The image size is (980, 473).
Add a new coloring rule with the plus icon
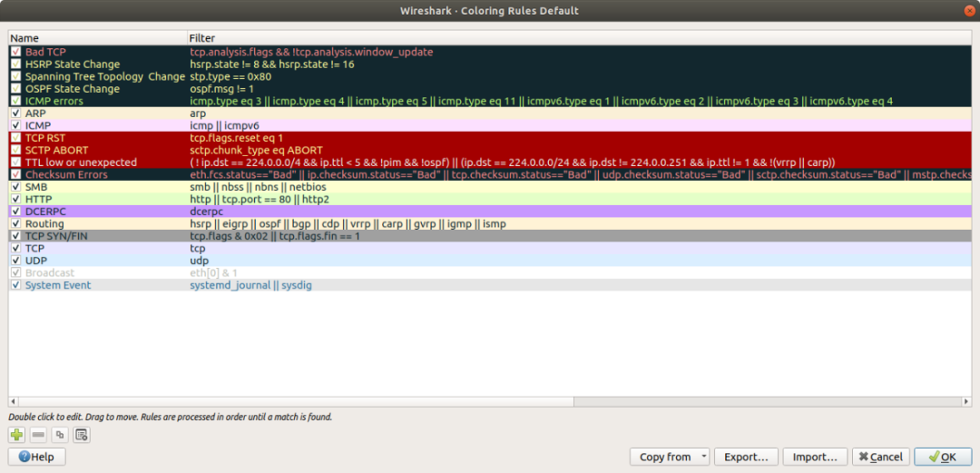[16, 434]
